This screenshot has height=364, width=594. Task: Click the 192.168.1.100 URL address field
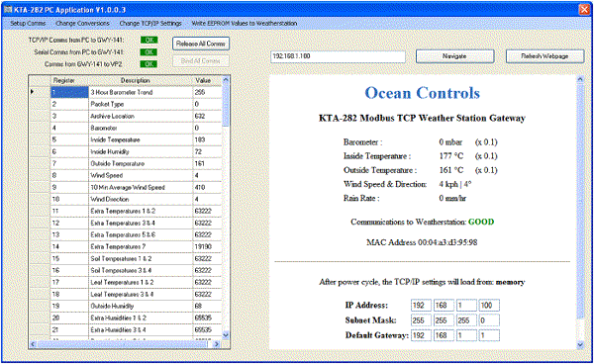click(338, 56)
